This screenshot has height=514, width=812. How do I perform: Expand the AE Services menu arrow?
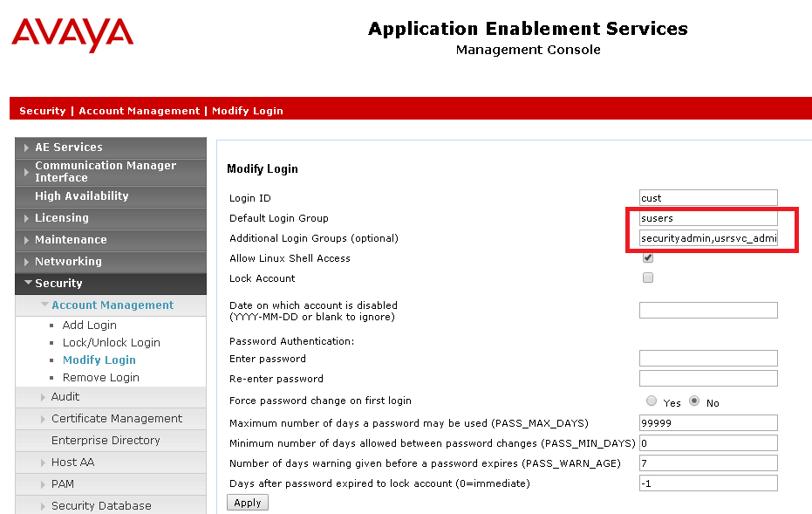pyautogui.click(x=26, y=147)
